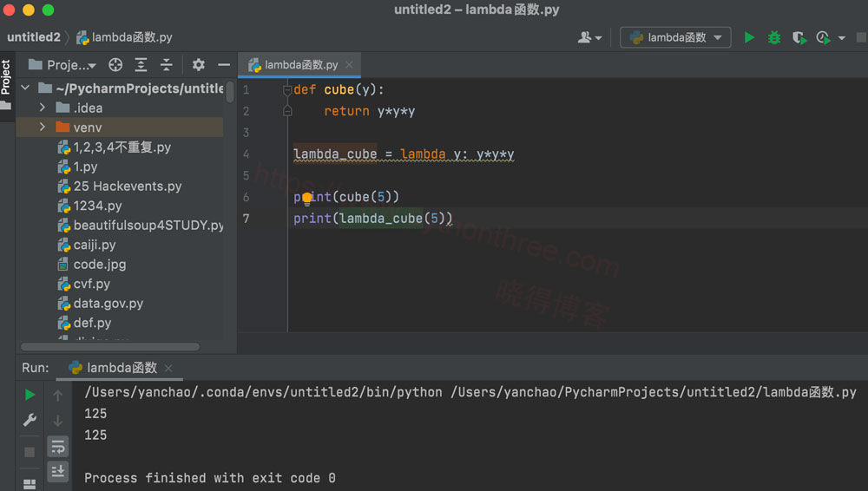Select def.py file
This screenshot has width=868, height=491.
click(85, 323)
